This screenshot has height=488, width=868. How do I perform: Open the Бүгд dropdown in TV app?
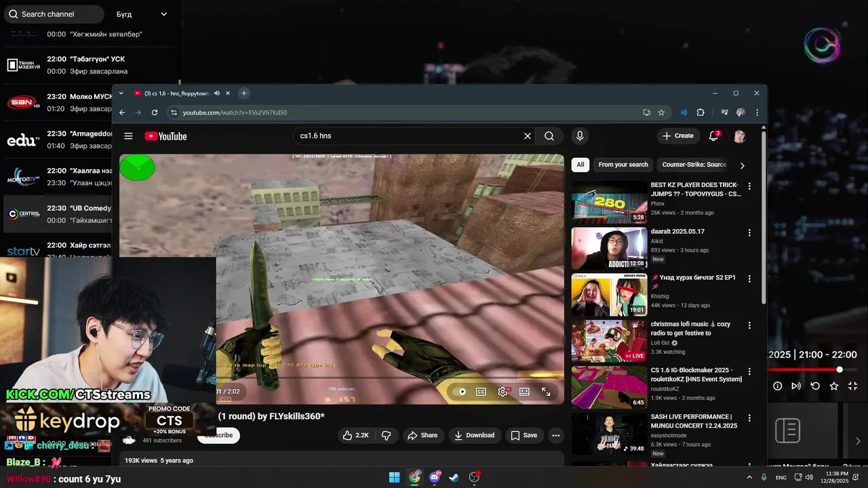coord(141,14)
